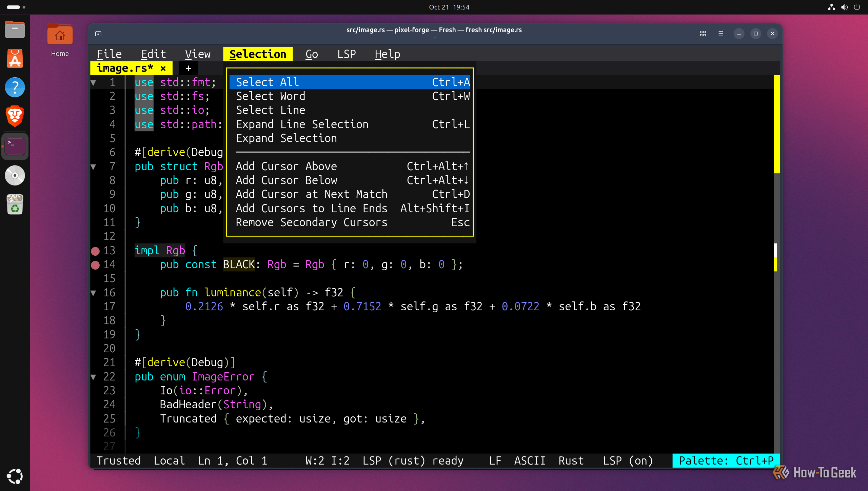
Task: Close the image.rs tab with its x
Action: [163, 68]
